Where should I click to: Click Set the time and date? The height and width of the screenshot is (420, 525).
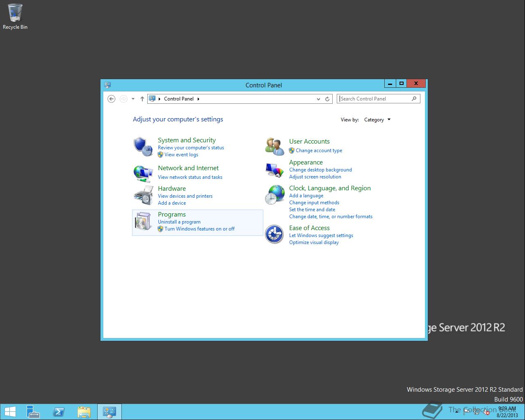pyautogui.click(x=312, y=210)
